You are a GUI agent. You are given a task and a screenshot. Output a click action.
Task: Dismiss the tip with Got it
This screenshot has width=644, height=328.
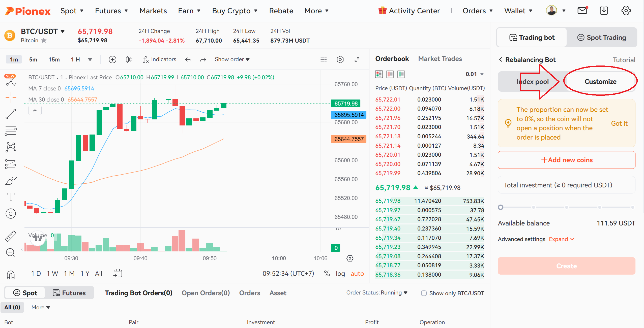(x=619, y=123)
